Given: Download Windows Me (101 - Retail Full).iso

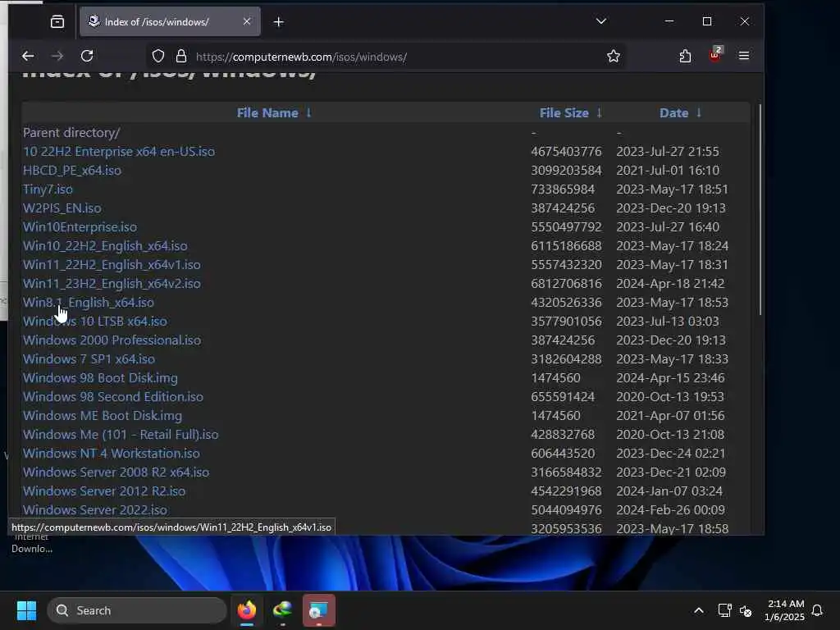Looking at the screenshot, I should 121,435.
